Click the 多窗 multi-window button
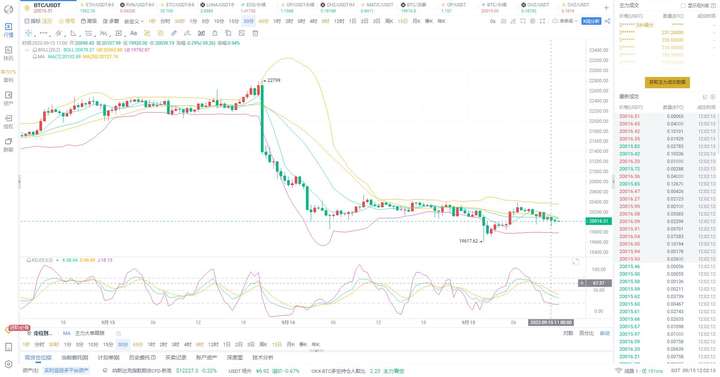The width and height of the screenshot is (720, 377). click(x=111, y=21)
